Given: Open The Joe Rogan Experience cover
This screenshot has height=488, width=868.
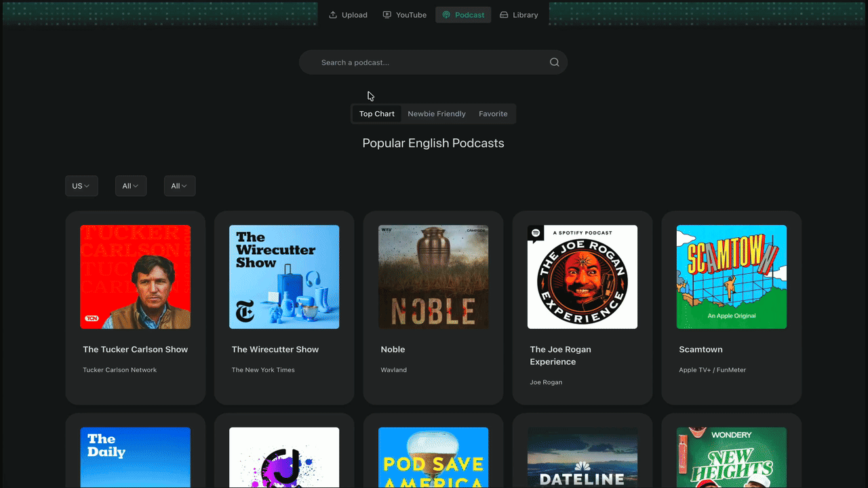Looking at the screenshot, I should pos(583,277).
